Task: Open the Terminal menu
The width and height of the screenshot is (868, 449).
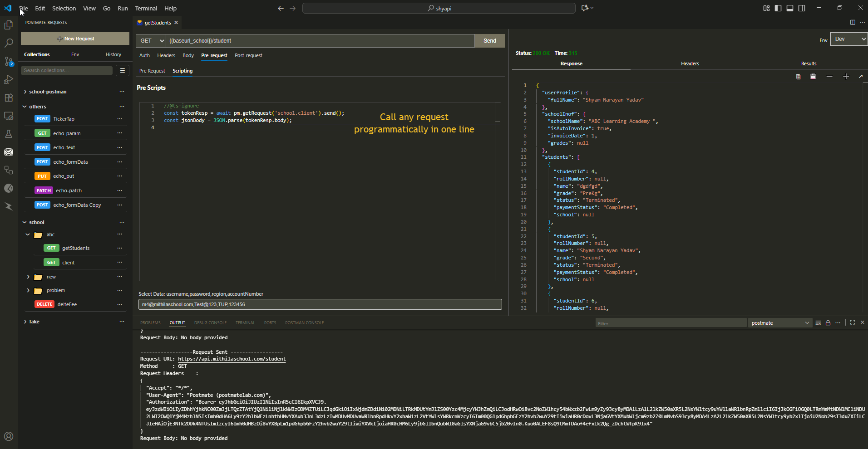Action: coord(146,8)
